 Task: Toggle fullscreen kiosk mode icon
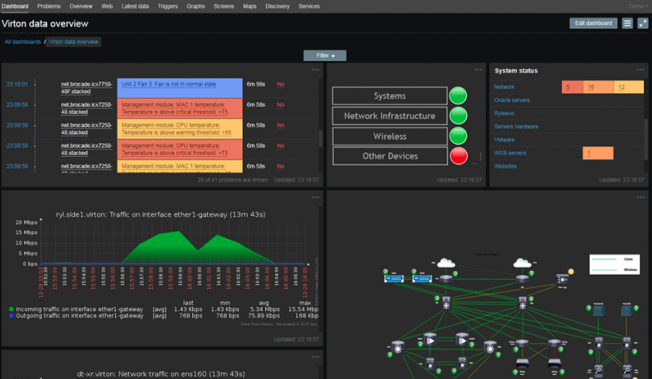(642, 23)
